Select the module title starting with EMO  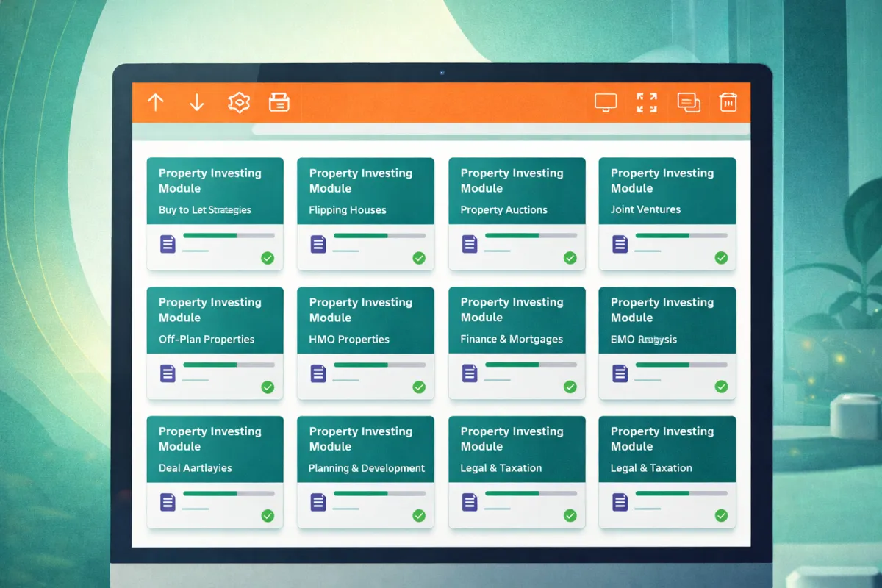(644, 340)
